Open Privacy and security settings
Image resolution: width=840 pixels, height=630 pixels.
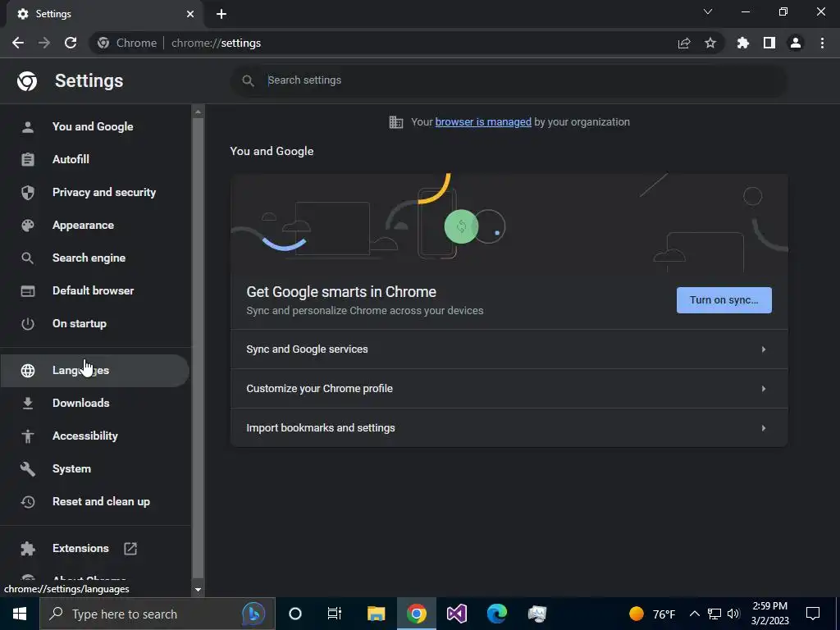(x=94, y=192)
